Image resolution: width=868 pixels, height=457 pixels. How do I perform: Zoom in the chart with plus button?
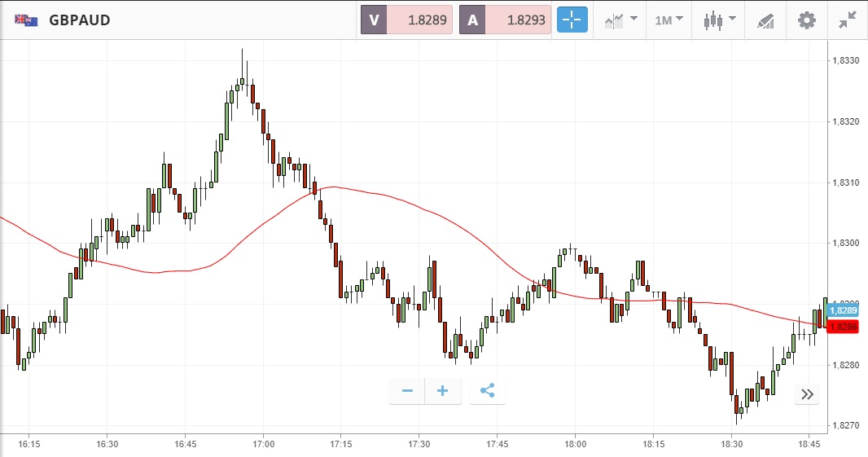443,391
